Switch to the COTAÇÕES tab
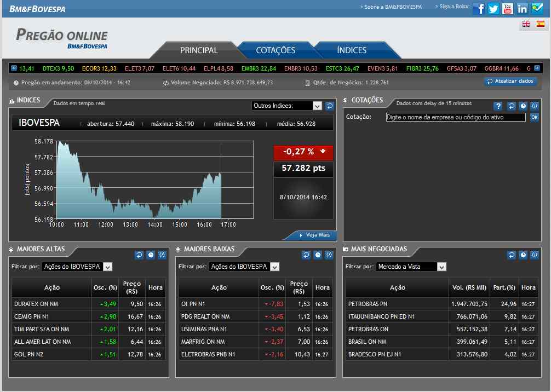The height and width of the screenshot is (392, 551). [277, 49]
